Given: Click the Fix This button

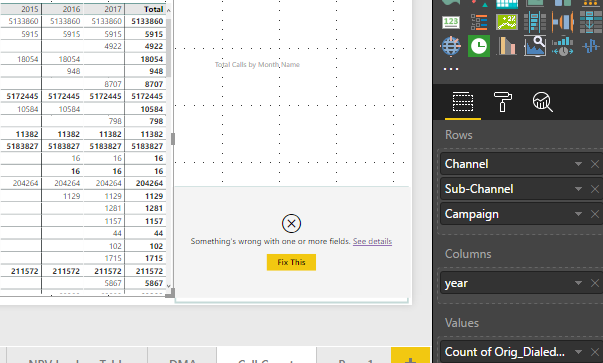Looking at the screenshot, I should [292, 262].
